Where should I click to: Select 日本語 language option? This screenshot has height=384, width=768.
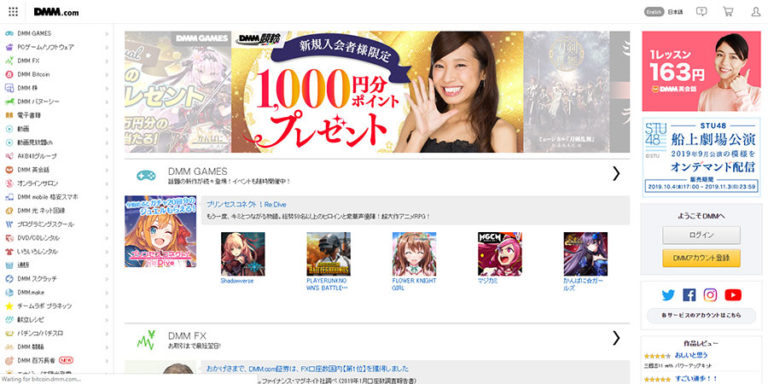[675, 12]
